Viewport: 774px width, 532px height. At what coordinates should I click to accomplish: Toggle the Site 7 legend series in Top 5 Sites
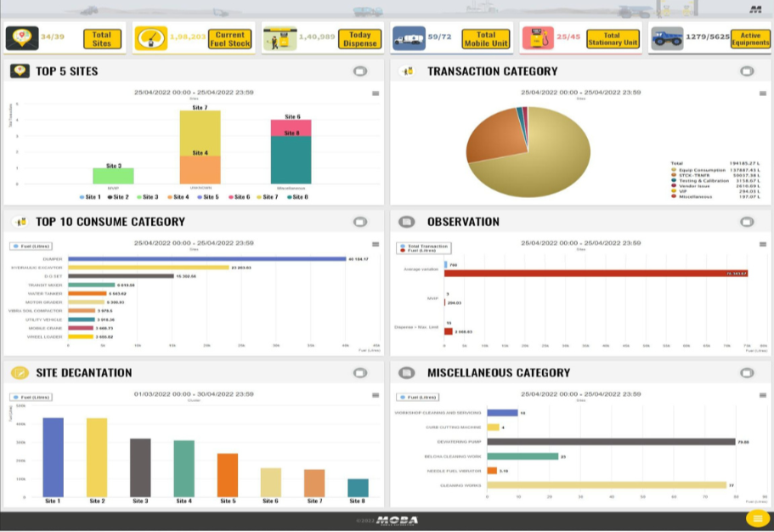[x=265, y=196]
